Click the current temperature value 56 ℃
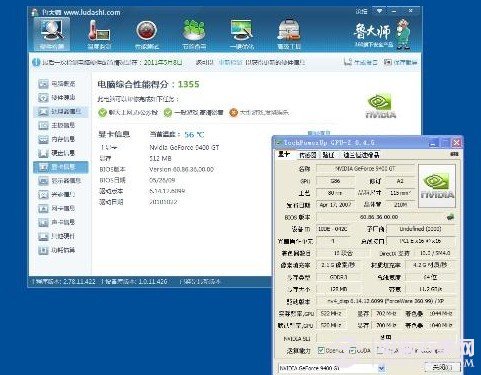481x375 pixels. [194, 135]
